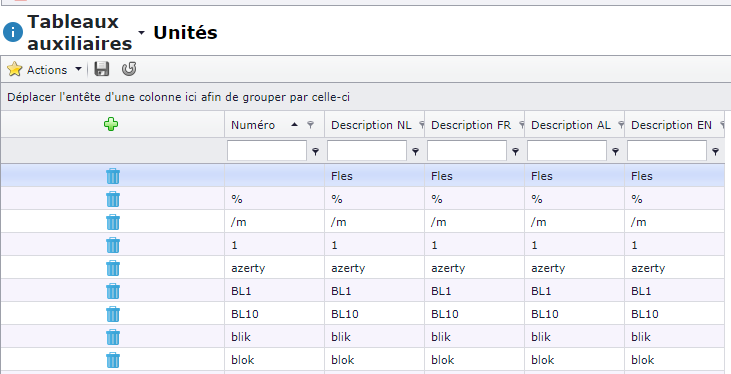Click the Description FR filter text field
This screenshot has width=731, height=374.
click(x=467, y=151)
